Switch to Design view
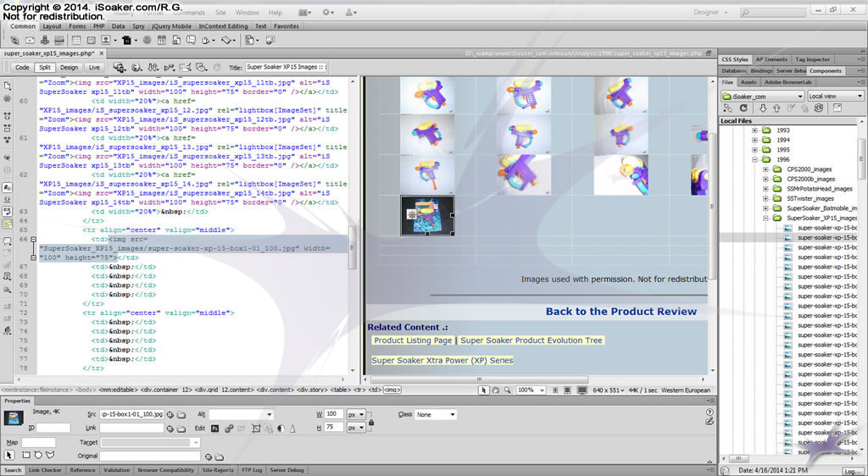This screenshot has height=476, width=868. tap(69, 68)
